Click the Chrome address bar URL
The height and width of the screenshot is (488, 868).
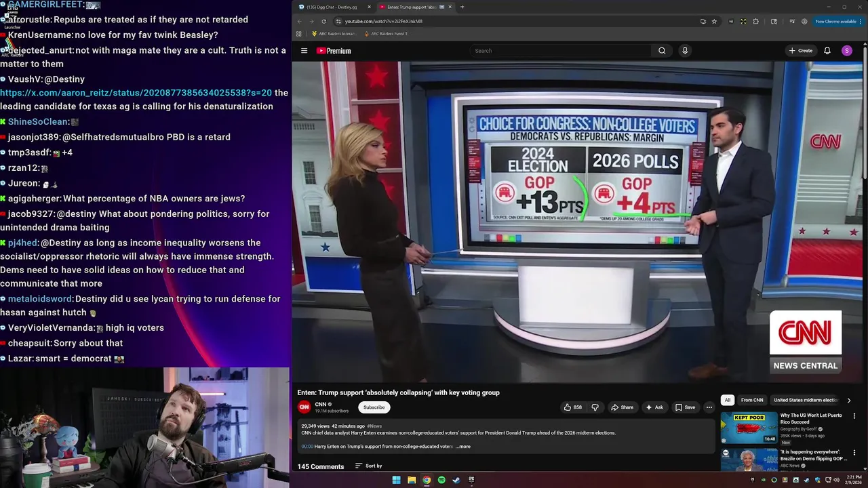tap(383, 21)
